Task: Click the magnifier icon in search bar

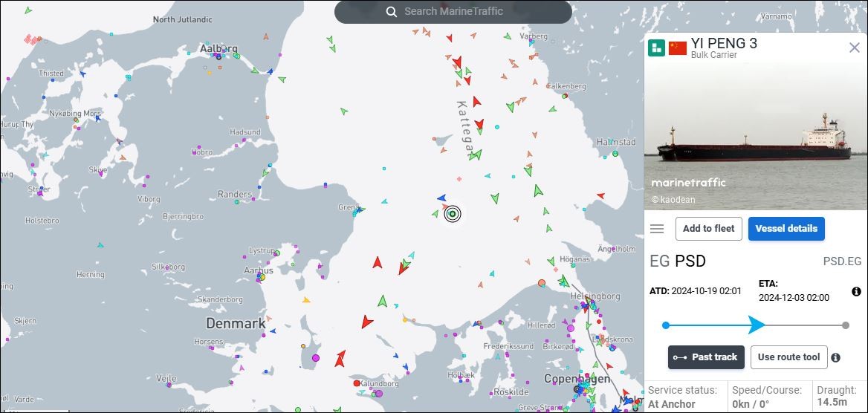Action: (x=392, y=12)
